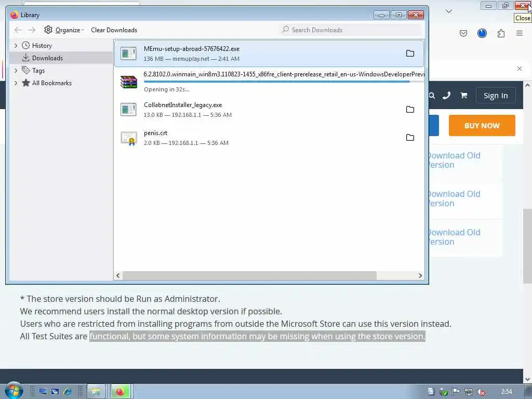Click the CollabnetInstaller_legacy.exe file icon
Screen dimensions: 532x399
pyautogui.click(x=129, y=110)
